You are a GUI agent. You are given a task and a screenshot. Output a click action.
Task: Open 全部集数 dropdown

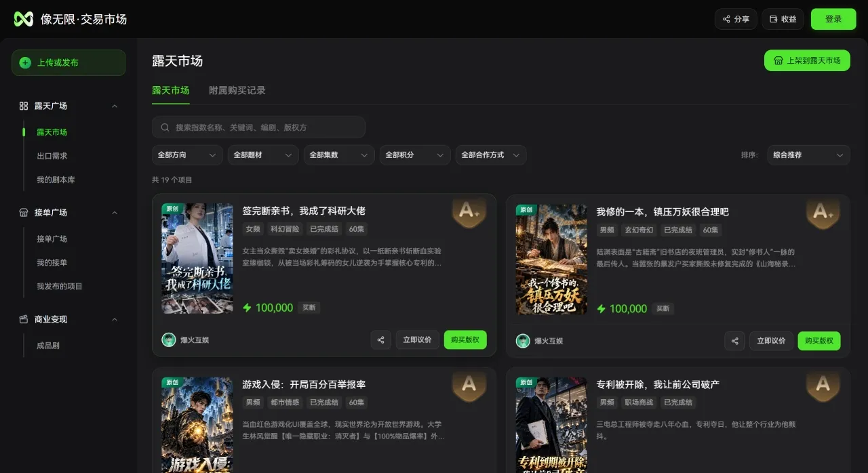tap(339, 155)
